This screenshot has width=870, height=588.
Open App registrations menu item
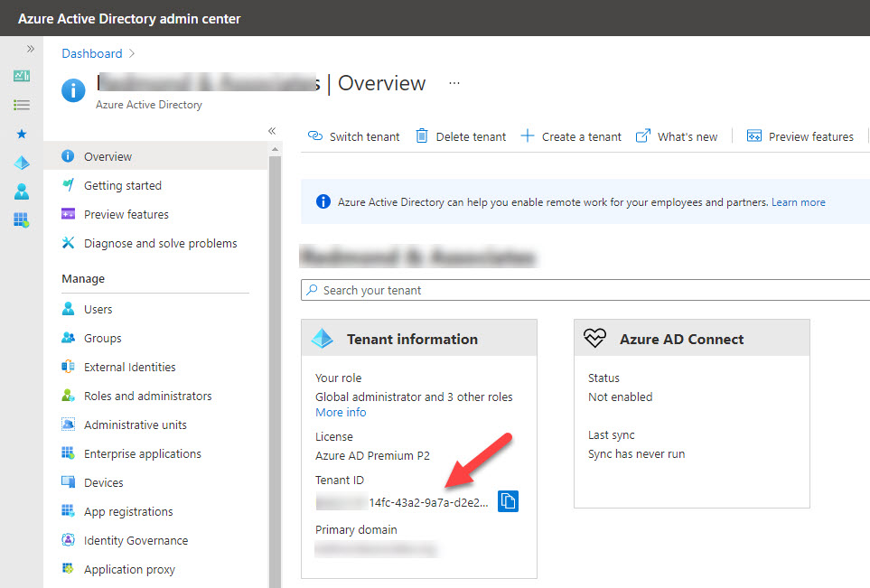pos(128,511)
